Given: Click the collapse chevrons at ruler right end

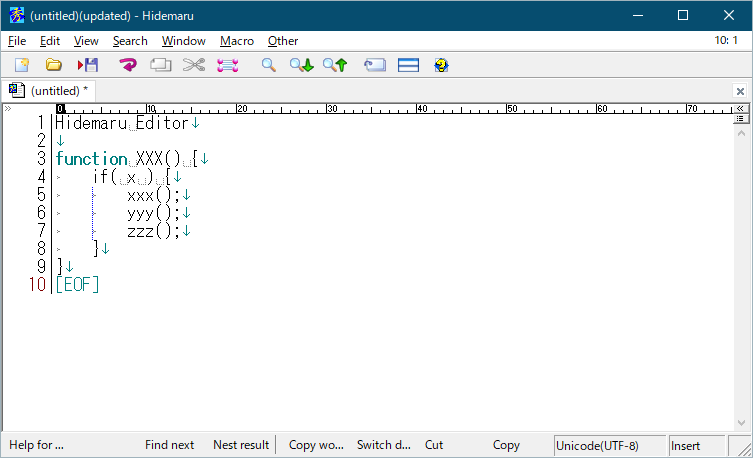Looking at the screenshot, I should 741,108.
